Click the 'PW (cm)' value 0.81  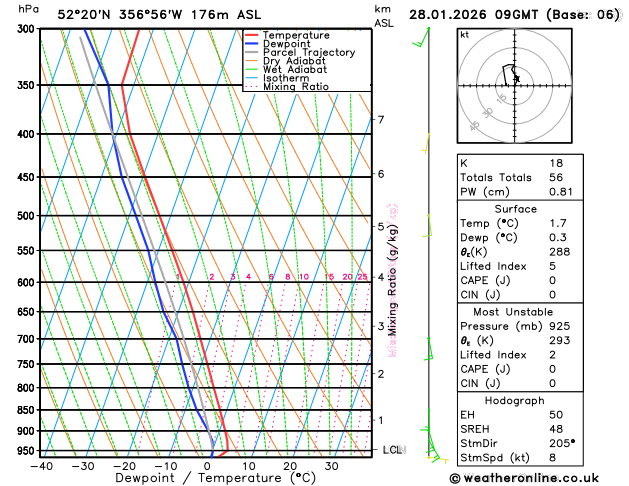click(560, 192)
